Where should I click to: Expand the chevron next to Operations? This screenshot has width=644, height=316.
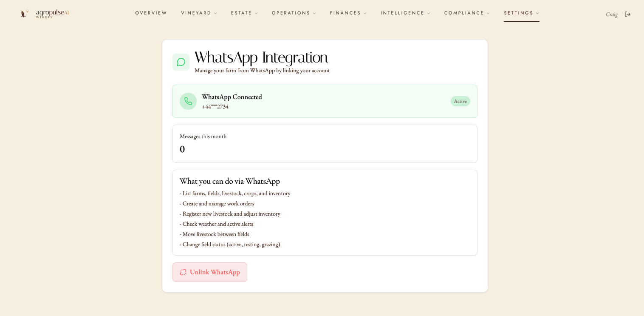[314, 13]
